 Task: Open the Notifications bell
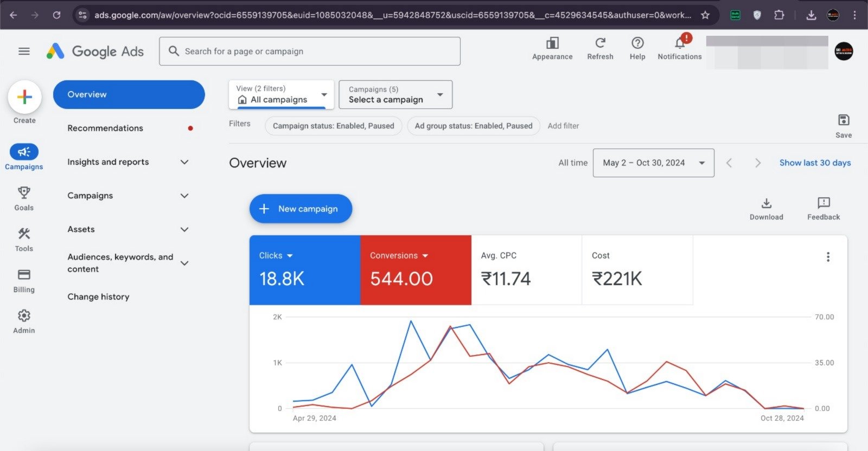[679, 43]
